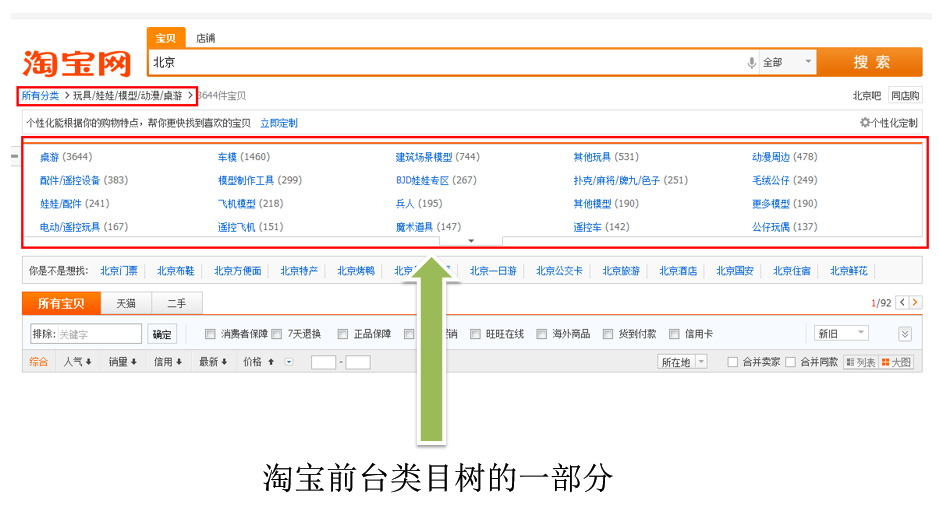This screenshot has width=939, height=510.
Task: Expand the category list down arrow
Action: 471,241
